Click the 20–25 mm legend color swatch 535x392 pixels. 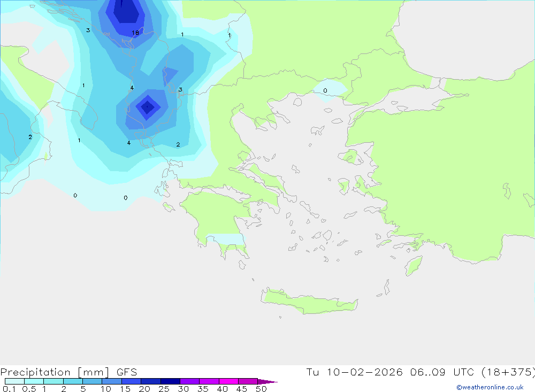click(x=150, y=381)
